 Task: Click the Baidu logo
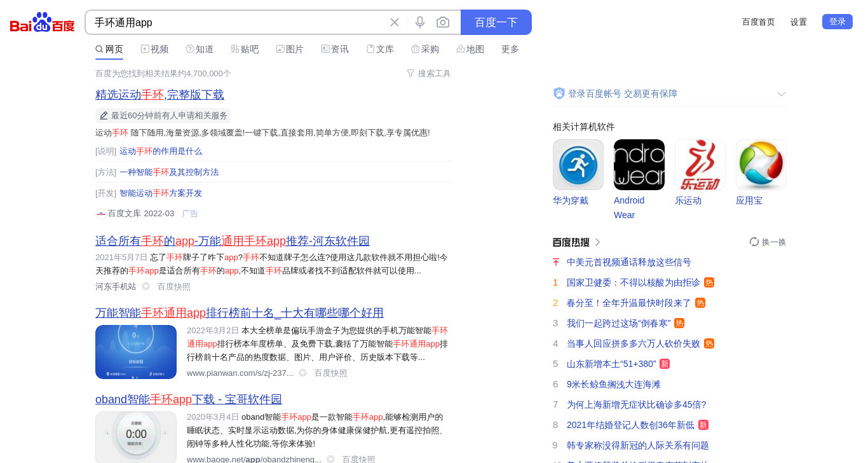[43, 22]
